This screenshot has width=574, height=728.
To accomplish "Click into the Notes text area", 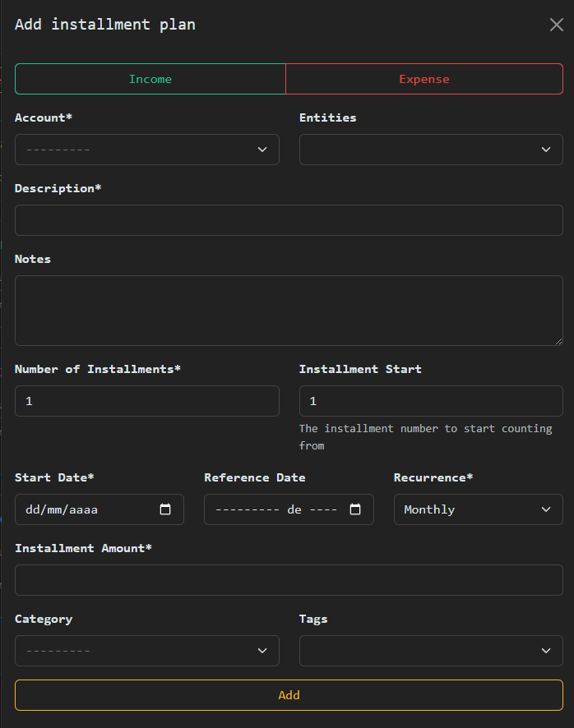I will (x=289, y=310).
